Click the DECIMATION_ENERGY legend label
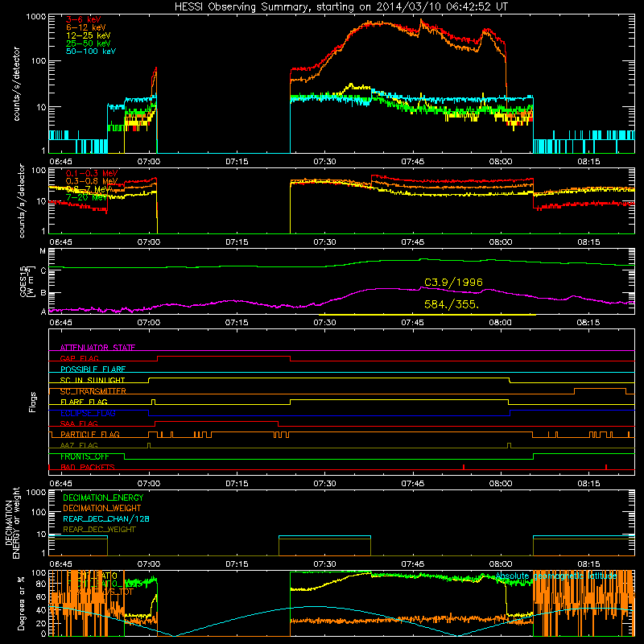The image size is (644, 644). (x=103, y=497)
